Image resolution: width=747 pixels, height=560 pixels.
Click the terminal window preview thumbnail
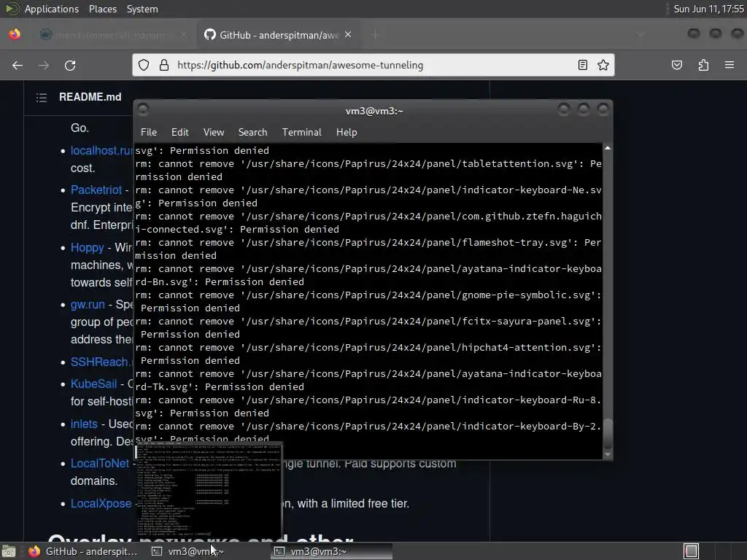208,491
